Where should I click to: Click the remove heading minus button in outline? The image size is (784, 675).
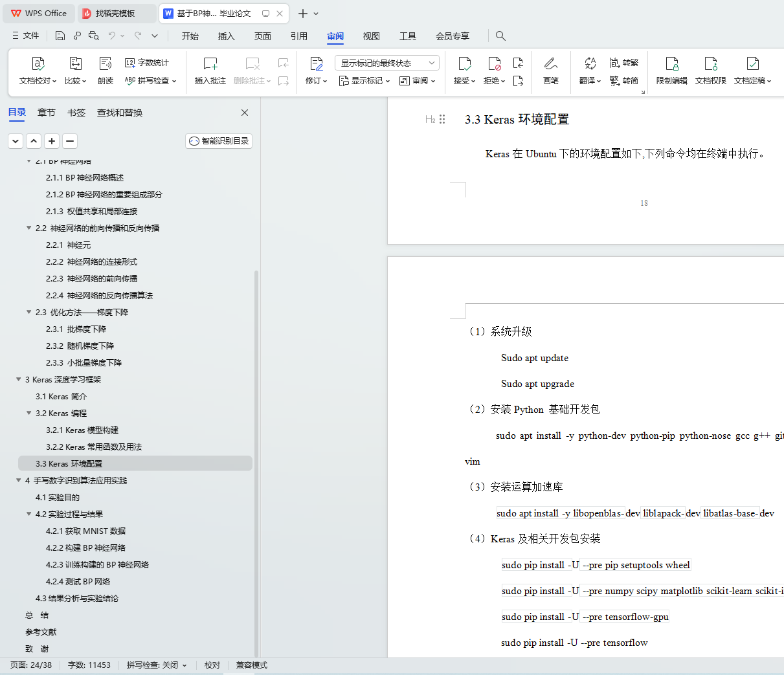[x=70, y=141]
